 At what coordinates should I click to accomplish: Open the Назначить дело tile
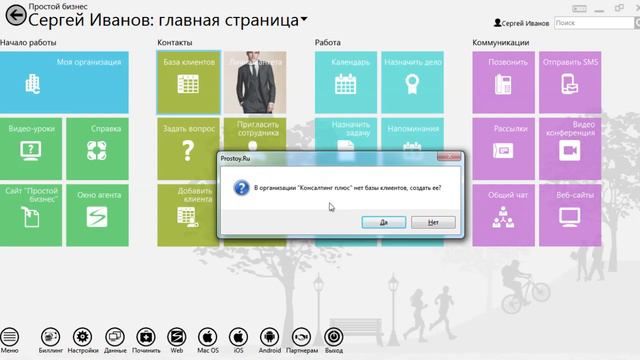tap(413, 82)
